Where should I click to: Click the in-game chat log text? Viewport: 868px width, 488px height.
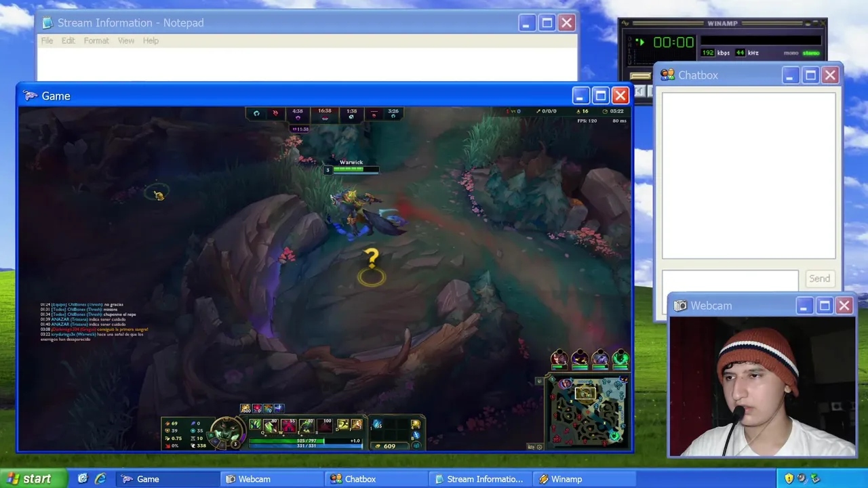(x=94, y=322)
